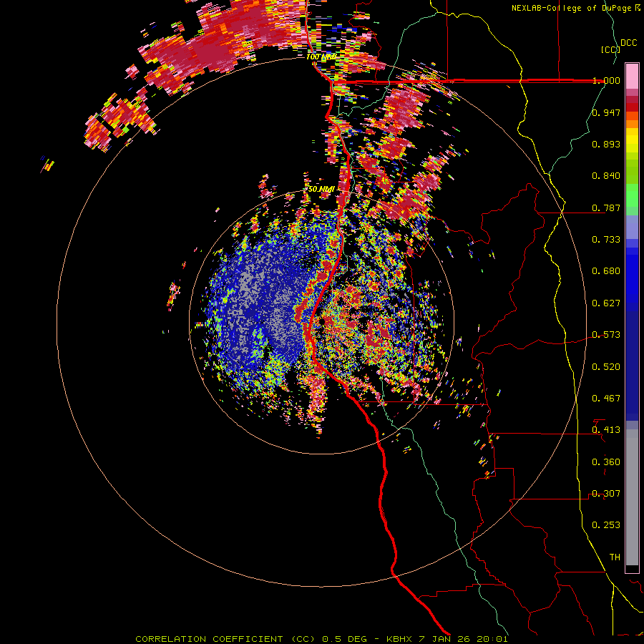Click the 0.680 legend value
Screen dimensions: 644x644
pos(606,271)
